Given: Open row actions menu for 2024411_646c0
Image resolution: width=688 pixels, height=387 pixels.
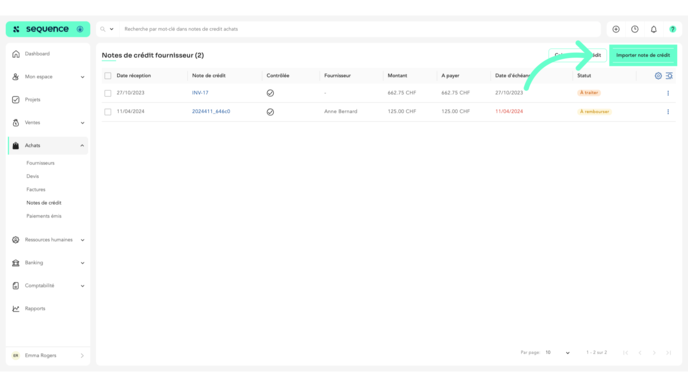Looking at the screenshot, I should pyautogui.click(x=668, y=112).
